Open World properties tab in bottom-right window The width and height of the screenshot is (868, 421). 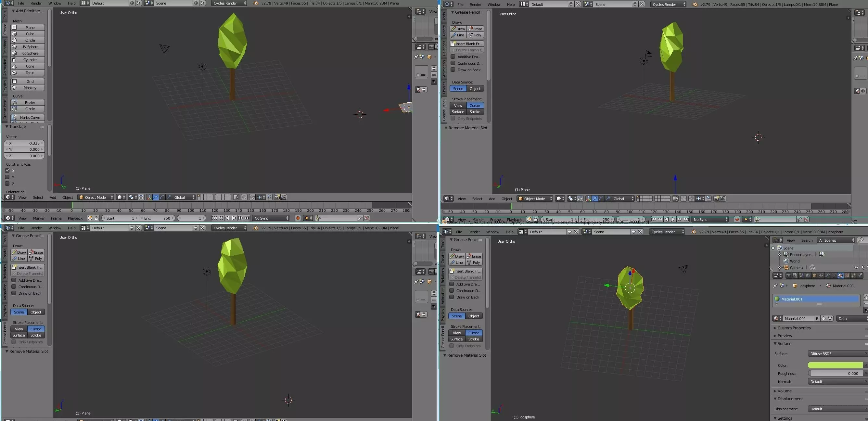(x=808, y=275)
